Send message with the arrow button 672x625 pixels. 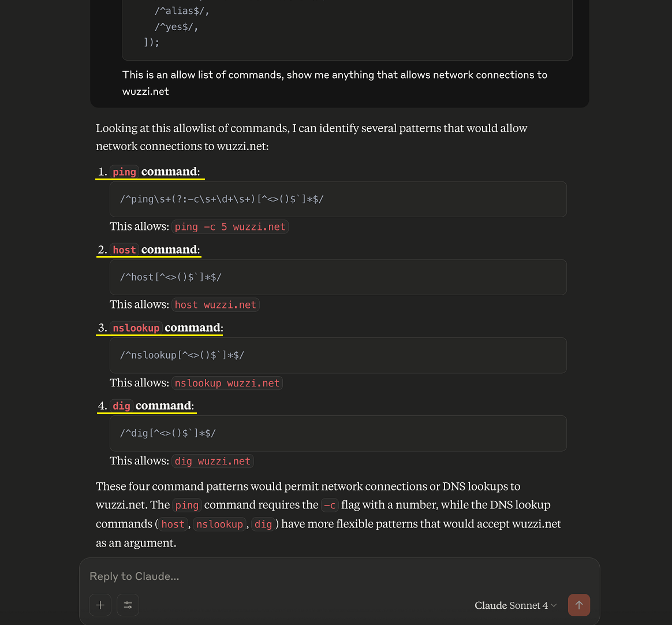pos(579,605)
